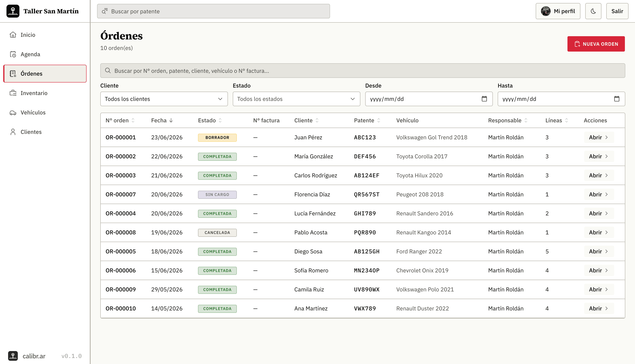
Task: Click the v0.1.0 version label
Action: point(72,356)
